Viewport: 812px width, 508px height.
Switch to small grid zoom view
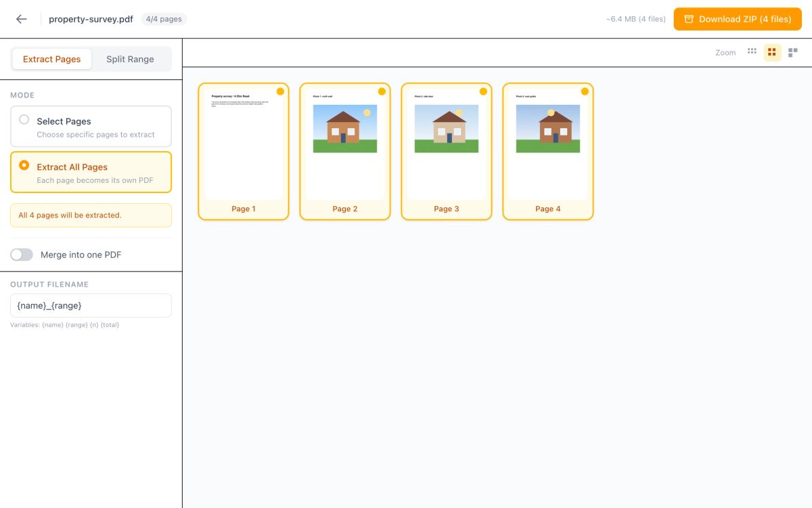pos(752,52)
